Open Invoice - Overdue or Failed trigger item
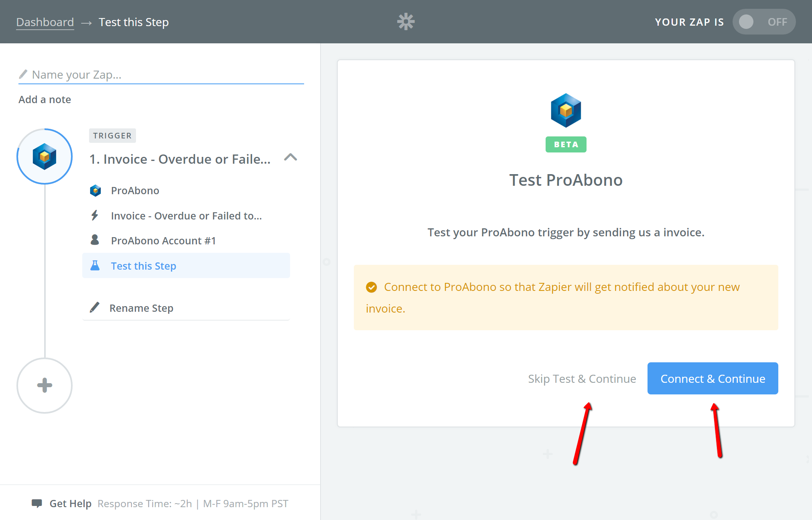Screen dimensions: 812x520 186,216
